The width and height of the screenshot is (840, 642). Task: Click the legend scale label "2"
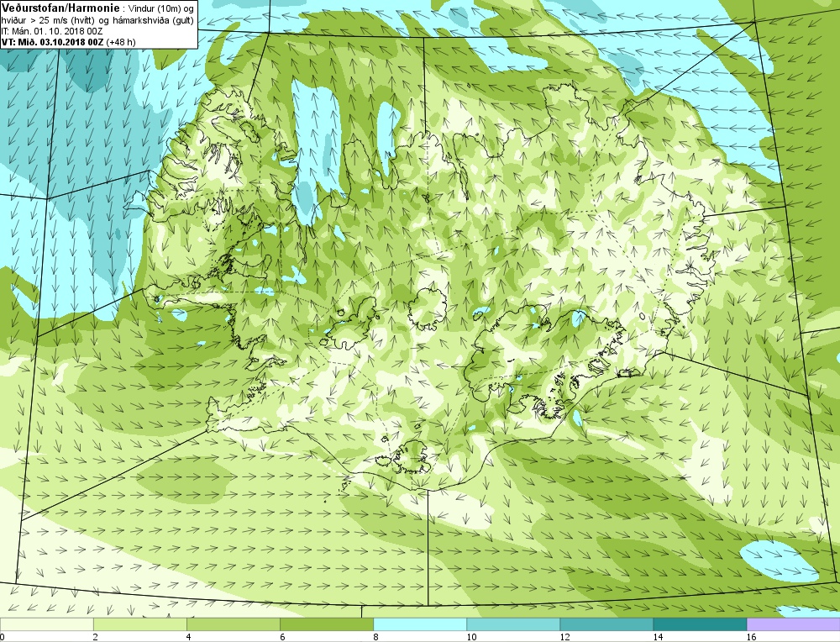point(96,637)
